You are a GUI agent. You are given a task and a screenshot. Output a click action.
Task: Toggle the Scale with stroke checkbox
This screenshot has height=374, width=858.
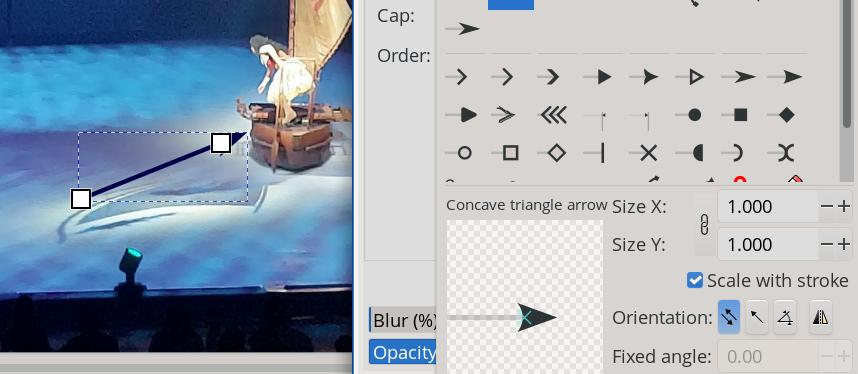click(695, 281)
